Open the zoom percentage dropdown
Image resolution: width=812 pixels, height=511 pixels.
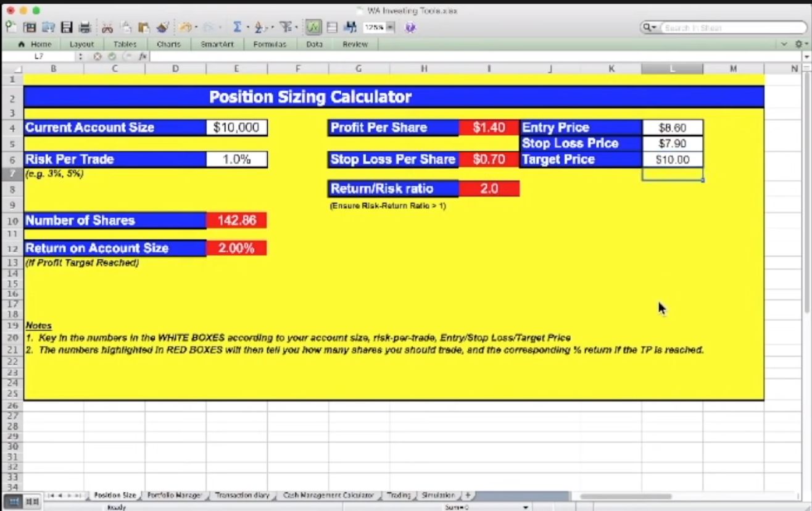point(390,27)
